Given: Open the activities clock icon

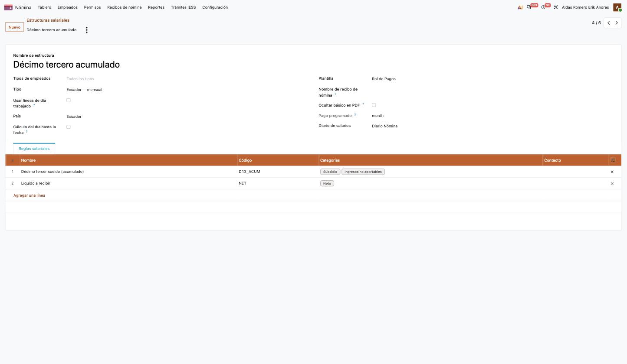Looking at the screenshot, I should pyautogui.click(x=543, y=7).
